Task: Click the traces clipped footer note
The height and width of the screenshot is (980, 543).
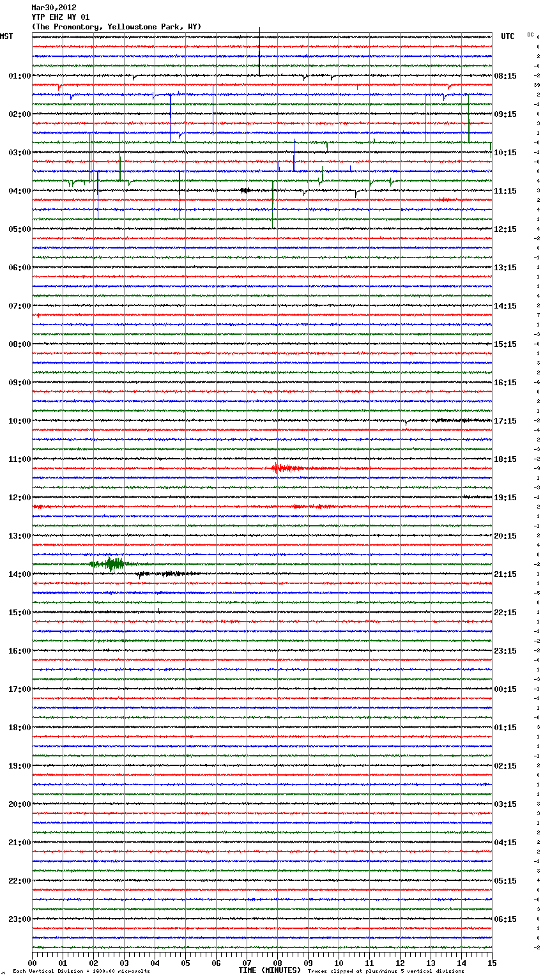Action: (x=386, y=971)
